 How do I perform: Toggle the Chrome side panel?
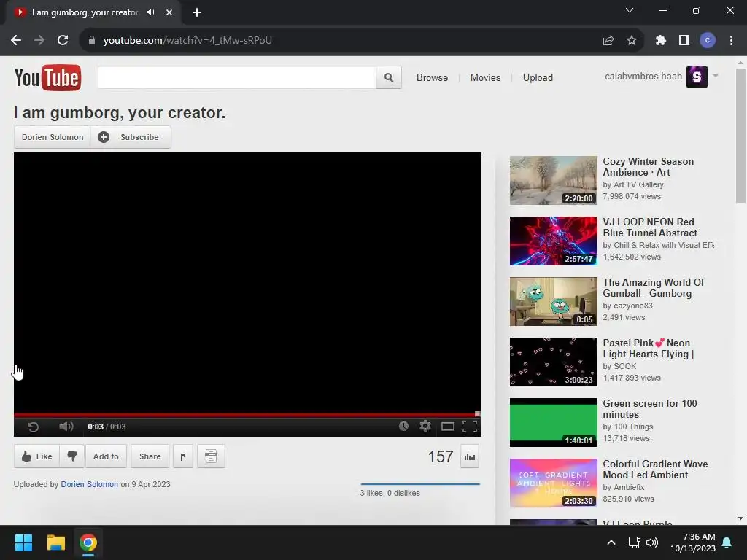[x=684, y=41]
